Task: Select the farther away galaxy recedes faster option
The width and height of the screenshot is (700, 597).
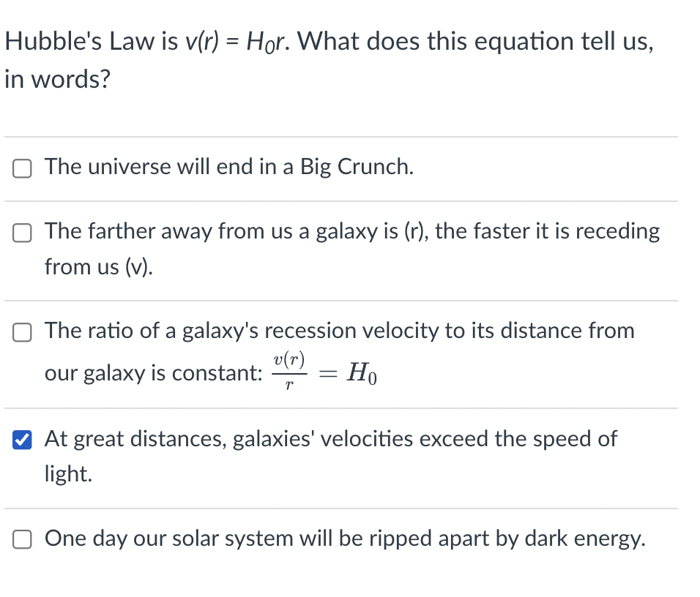Action: [x=22, y=232]
